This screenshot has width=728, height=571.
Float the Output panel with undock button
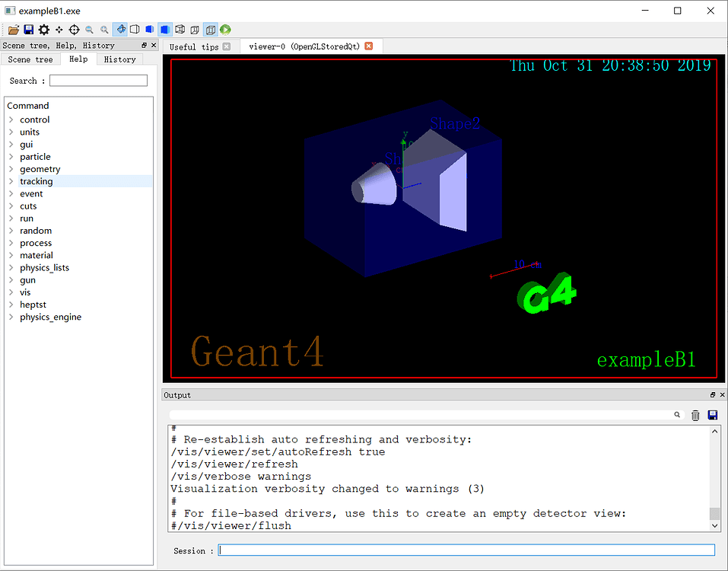click(x=713, y=394)
